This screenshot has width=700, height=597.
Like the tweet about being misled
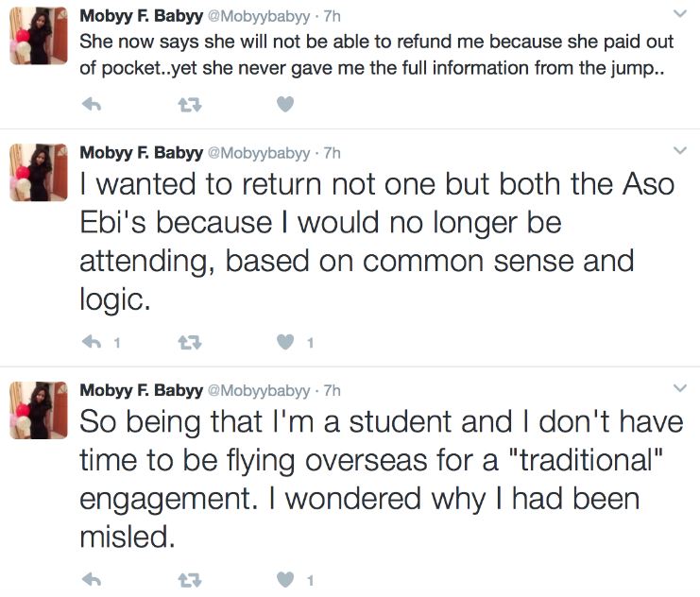pos(285,579)
